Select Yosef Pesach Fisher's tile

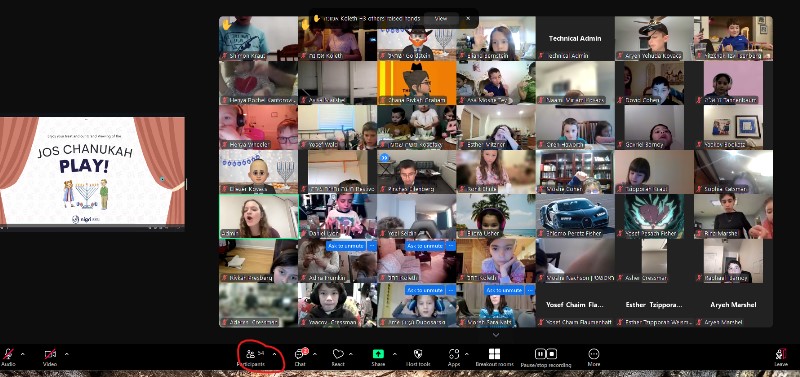[654, 216]
